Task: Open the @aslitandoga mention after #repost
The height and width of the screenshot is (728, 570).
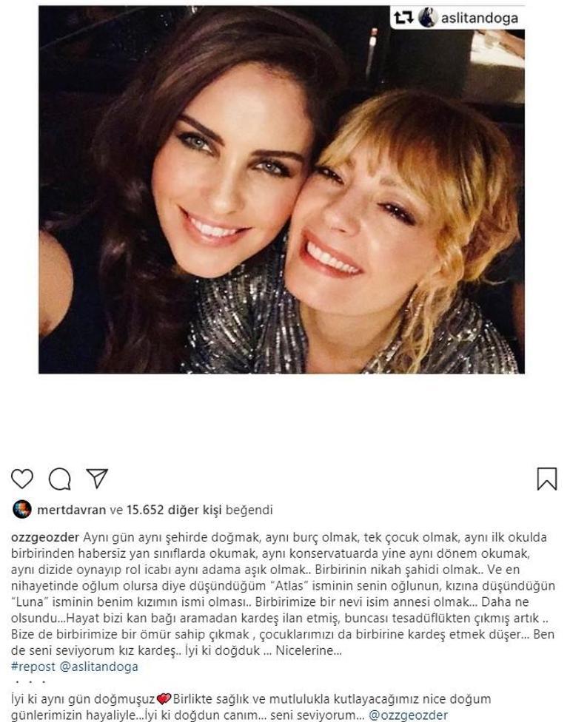Action: [x=98, y=667]
